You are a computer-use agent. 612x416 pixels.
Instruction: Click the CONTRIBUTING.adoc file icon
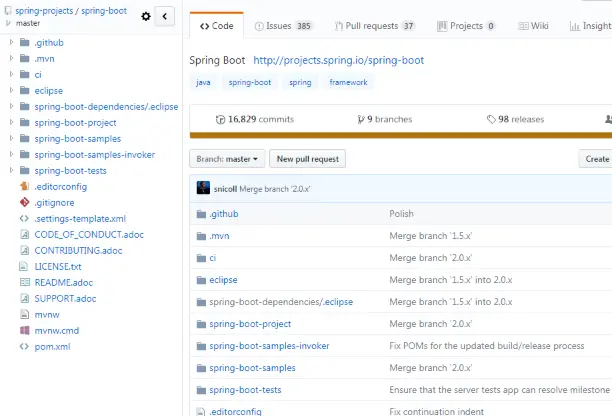pos(25,251)
